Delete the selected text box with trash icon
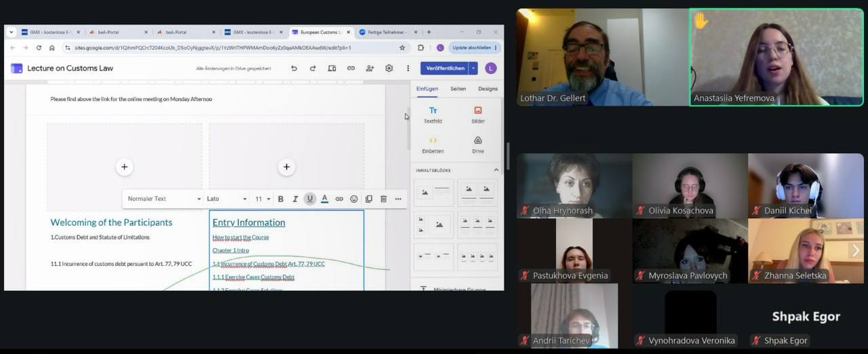The width and height of the screenshot is (868, 354). 383,199
